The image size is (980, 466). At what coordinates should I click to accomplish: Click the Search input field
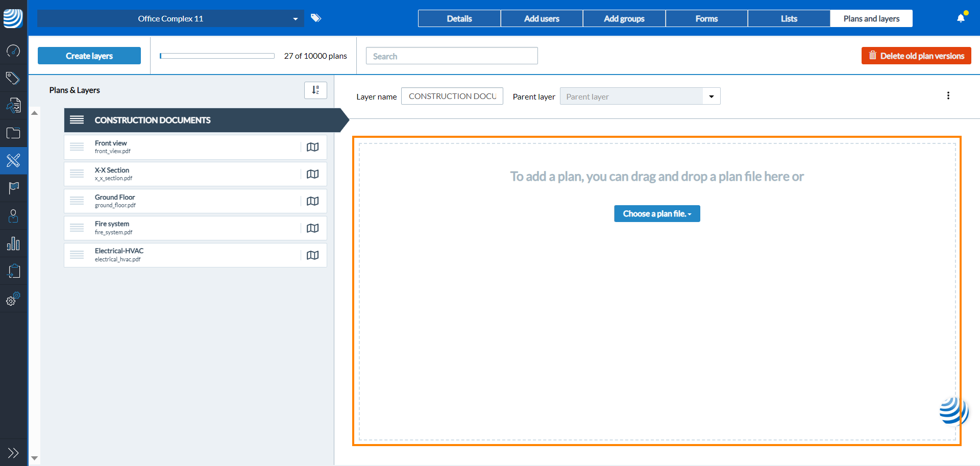click(452, 56)
